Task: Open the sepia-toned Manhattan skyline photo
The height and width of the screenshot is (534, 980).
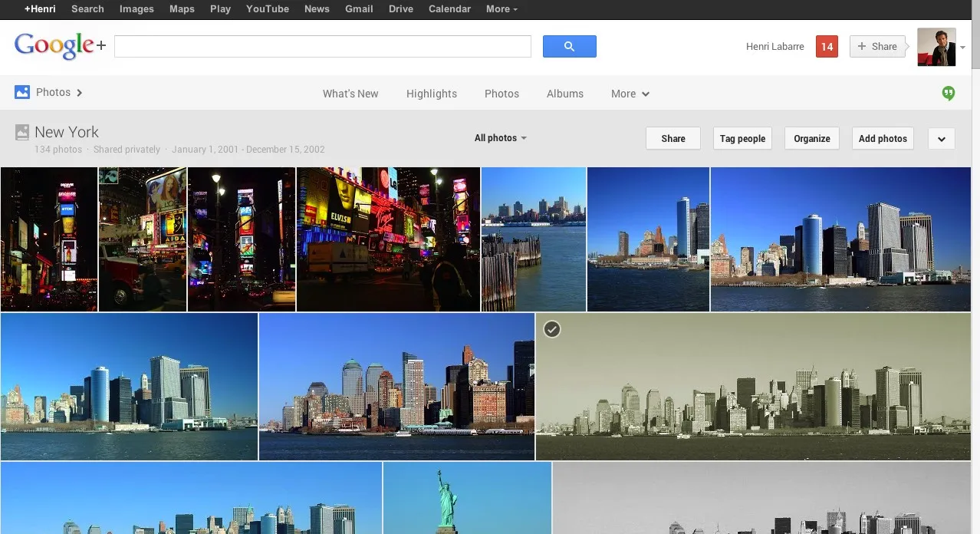Action: coord(753,387)
